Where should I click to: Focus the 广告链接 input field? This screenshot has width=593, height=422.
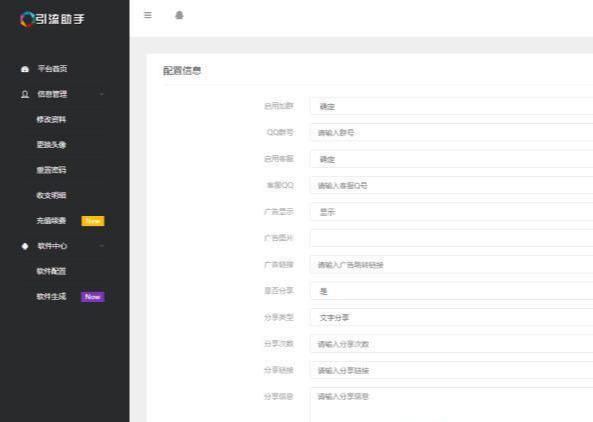pyautogui.click(x=452, y=265)
